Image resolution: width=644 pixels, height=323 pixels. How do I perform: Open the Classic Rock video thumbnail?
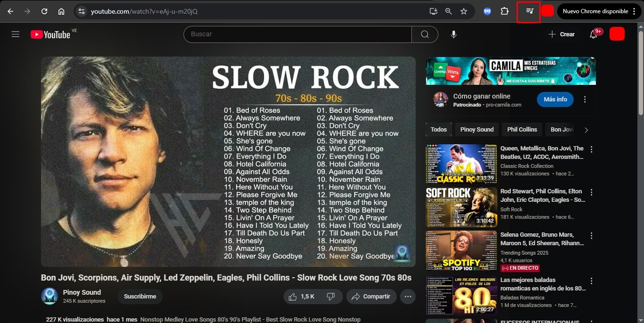461,164
